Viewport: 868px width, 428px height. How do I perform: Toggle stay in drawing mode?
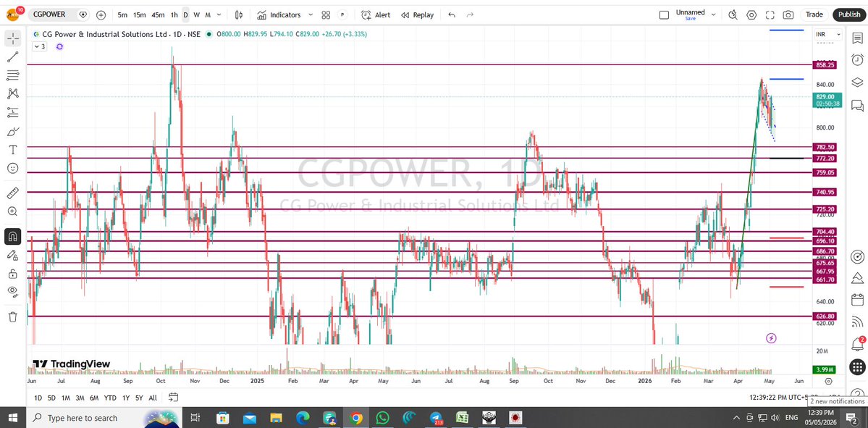click(13, 255)
